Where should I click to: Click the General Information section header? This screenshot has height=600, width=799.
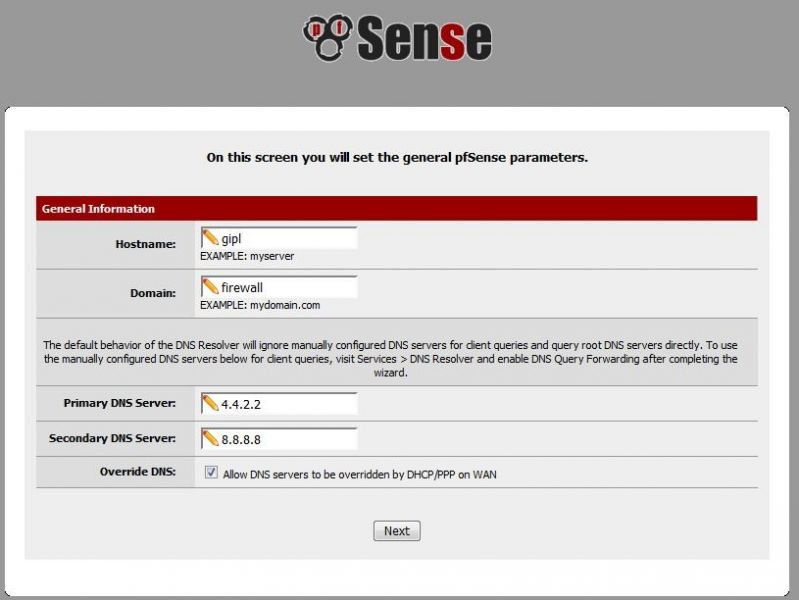(x=396, y=208)
